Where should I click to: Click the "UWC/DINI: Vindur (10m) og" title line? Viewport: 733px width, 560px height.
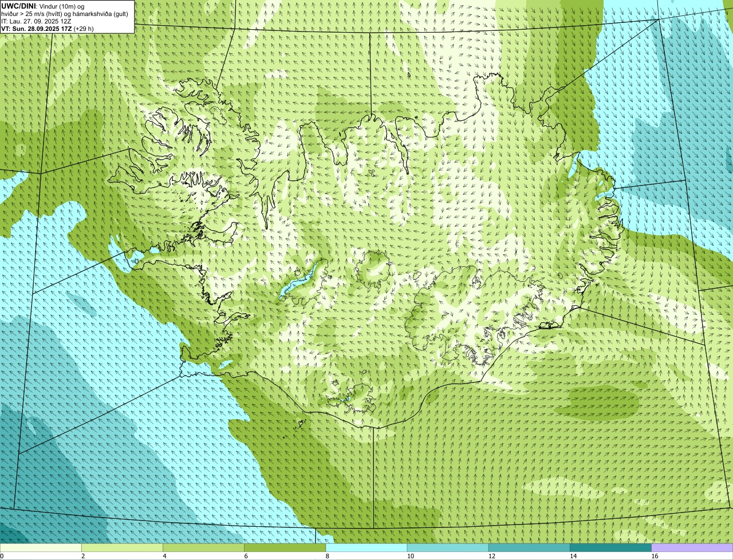click(x=43, y=6)
